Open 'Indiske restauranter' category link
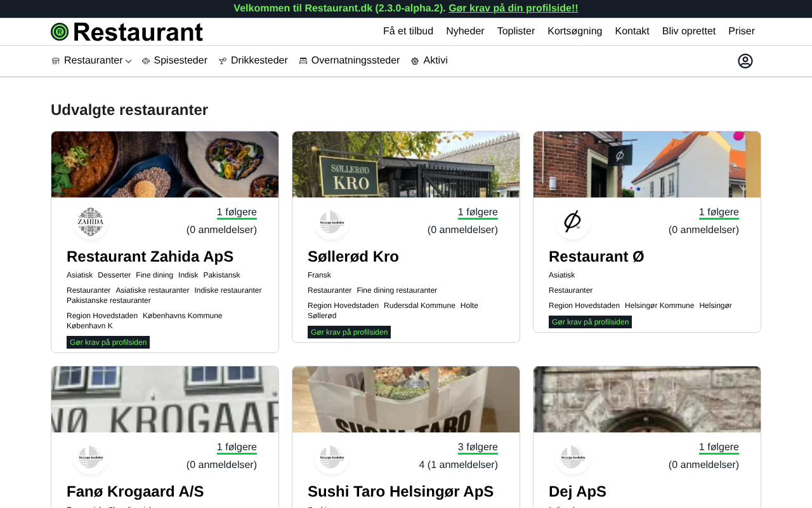Screen dimensions: 812x508 (228, 290)
